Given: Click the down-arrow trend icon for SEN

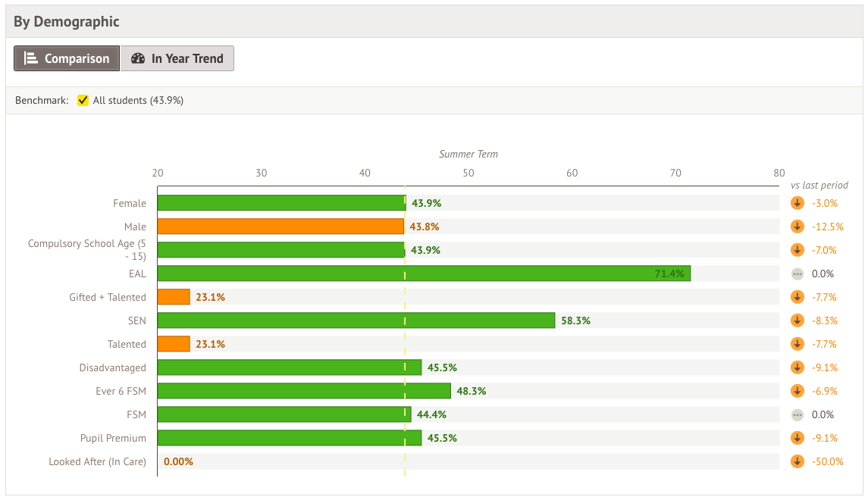Looking at the screenshot, I should click(797, 320).
